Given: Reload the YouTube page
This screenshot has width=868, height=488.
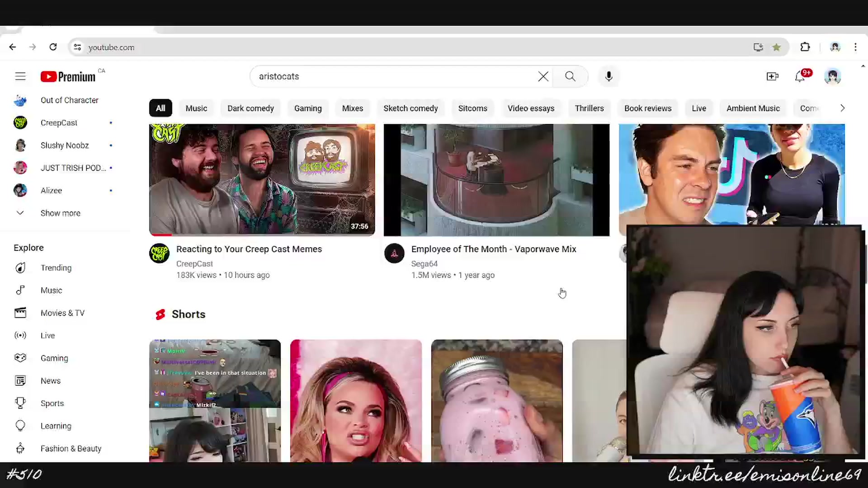Looking at the screenshot, I should click(x=53, y=47).
